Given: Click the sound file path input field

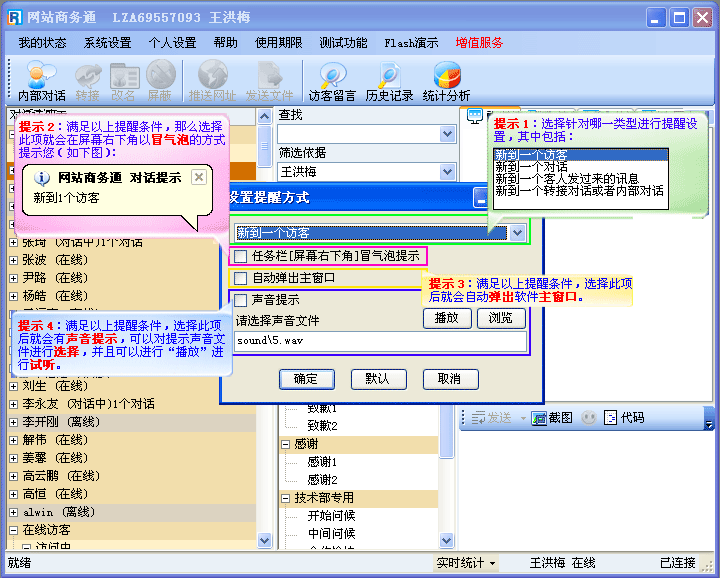Looking at the screenshot, I should (x=380, y=342).
